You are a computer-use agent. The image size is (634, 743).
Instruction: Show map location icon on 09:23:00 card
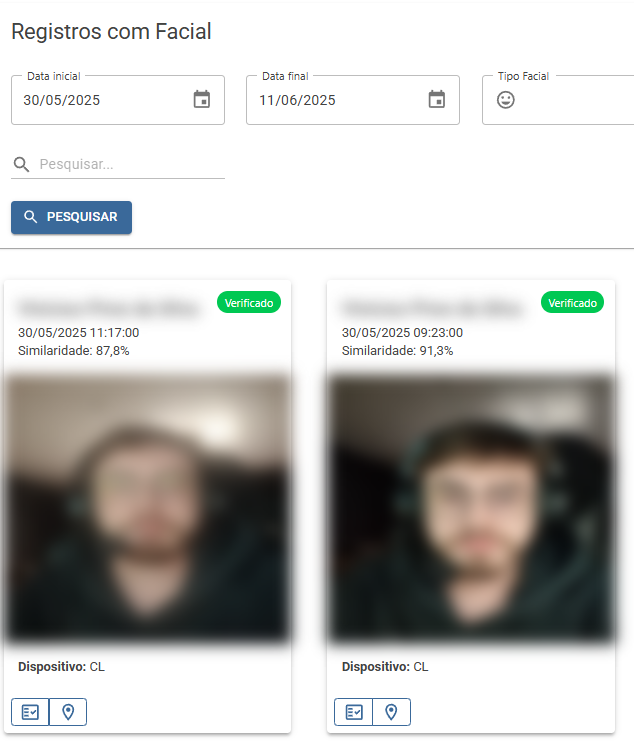pos(391,712)
